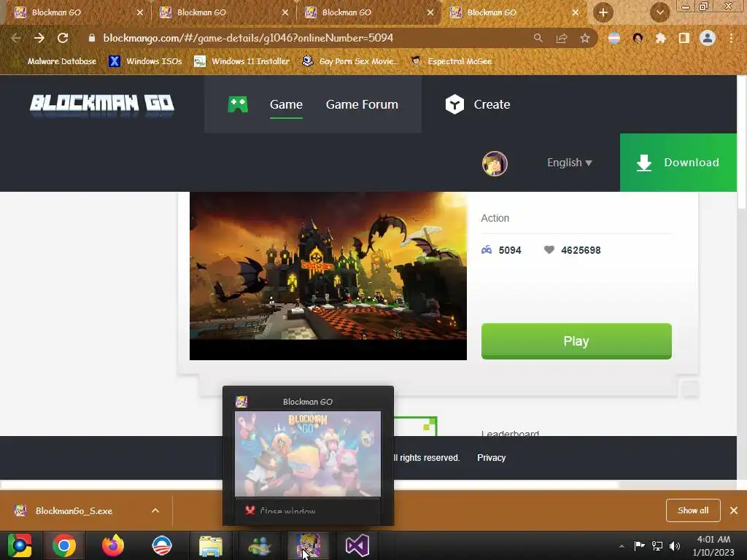This screenshot has width=747, height=560.
Task: Close the fourth Blockman GO tab
Action: (576, 12)
